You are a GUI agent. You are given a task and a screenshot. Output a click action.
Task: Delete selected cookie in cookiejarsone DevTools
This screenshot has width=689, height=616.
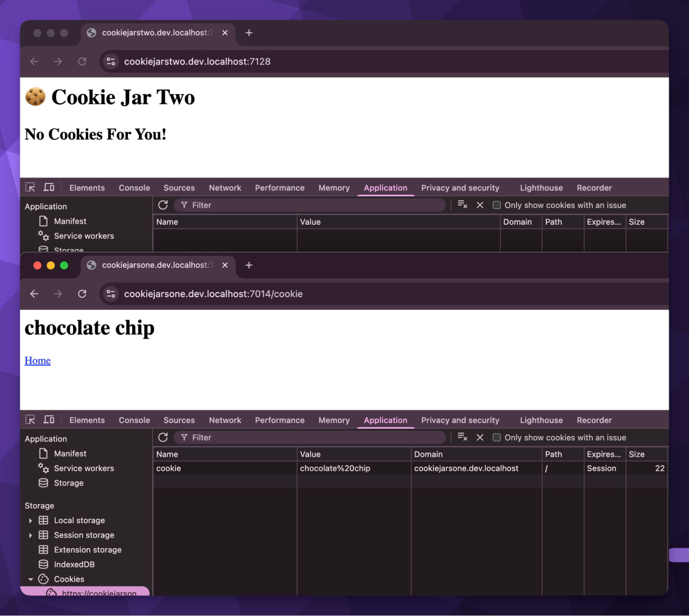pyautogui.click(x=480, y=437)
